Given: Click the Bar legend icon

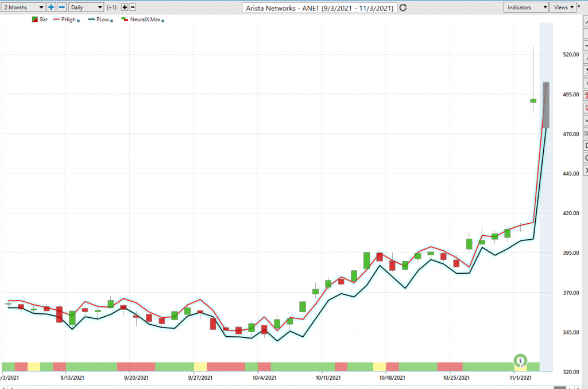Looking at the screenshot, I should coord(35,20).
